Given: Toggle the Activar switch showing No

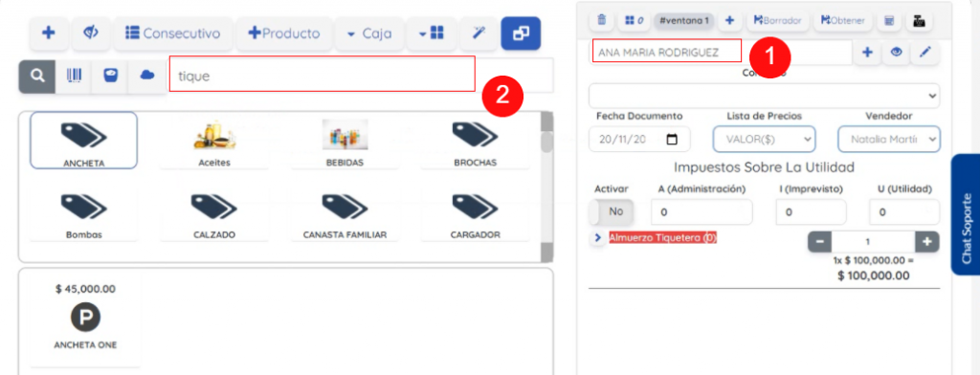Looking at the screenshot, I should pyautogui.click(x=612, y=211).
